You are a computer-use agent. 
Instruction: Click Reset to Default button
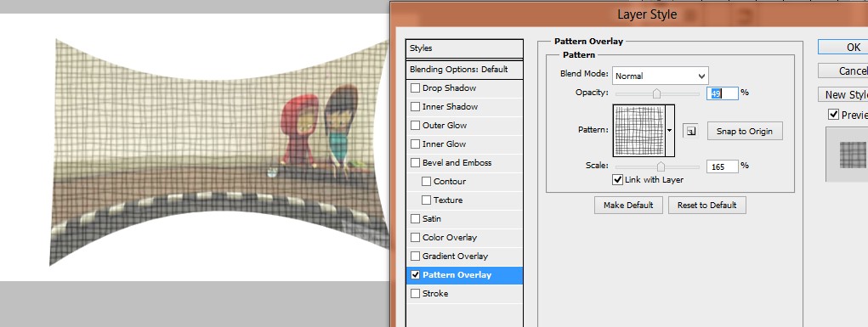(707, 206)
